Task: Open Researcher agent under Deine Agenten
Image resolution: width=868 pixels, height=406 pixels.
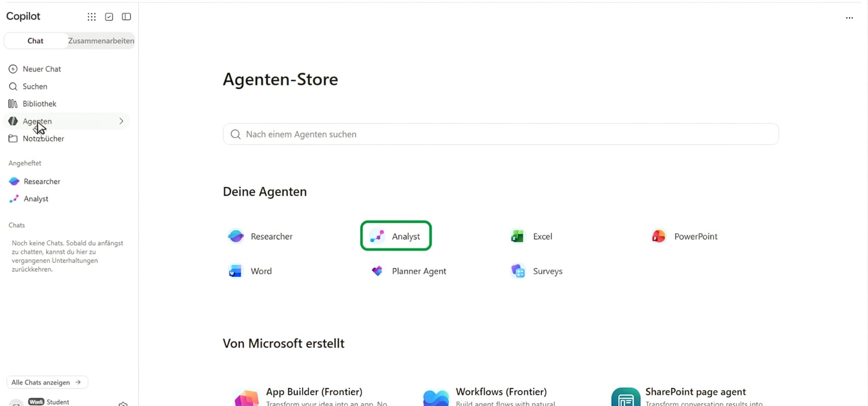Action: (x=261, y=236)
